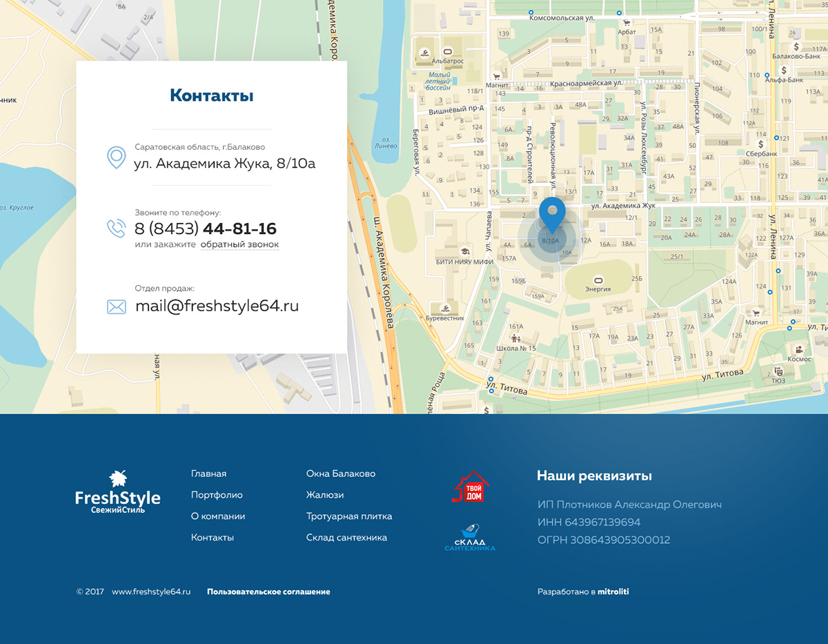Click the Твой Дом red house logo
This screenshot has width=828, height=644.
click(x=471, y=487)
